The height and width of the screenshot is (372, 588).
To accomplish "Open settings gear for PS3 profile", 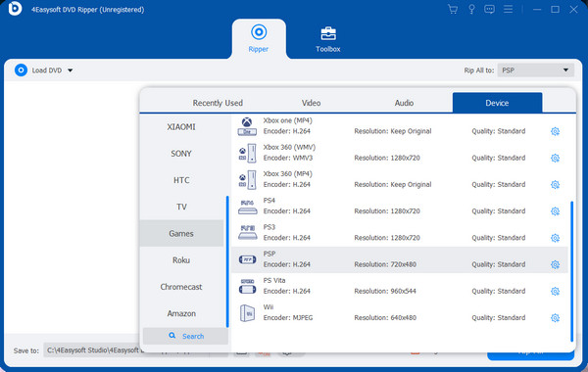I will tap(555, 238).
